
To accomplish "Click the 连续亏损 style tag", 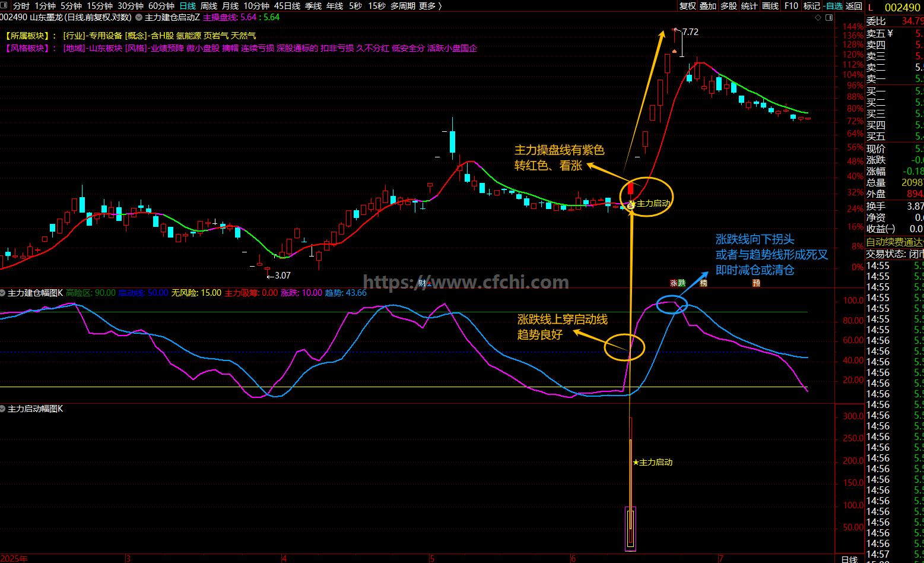I will click(258, 48).
